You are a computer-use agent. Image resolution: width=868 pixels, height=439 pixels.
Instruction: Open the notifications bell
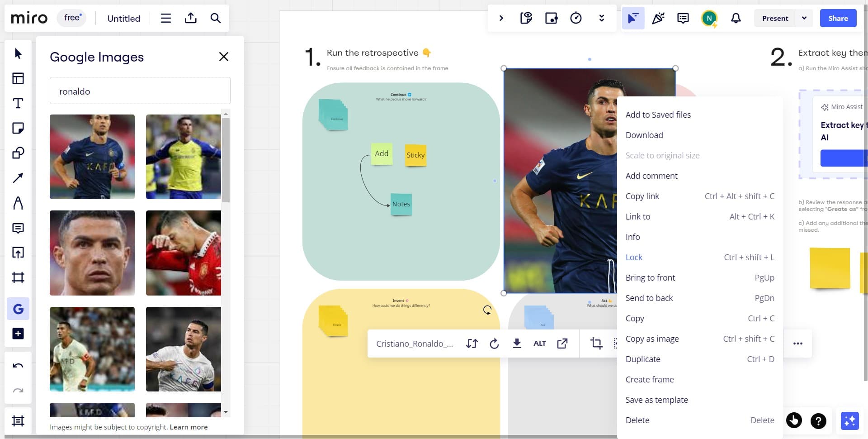click(x=736, y=18)
